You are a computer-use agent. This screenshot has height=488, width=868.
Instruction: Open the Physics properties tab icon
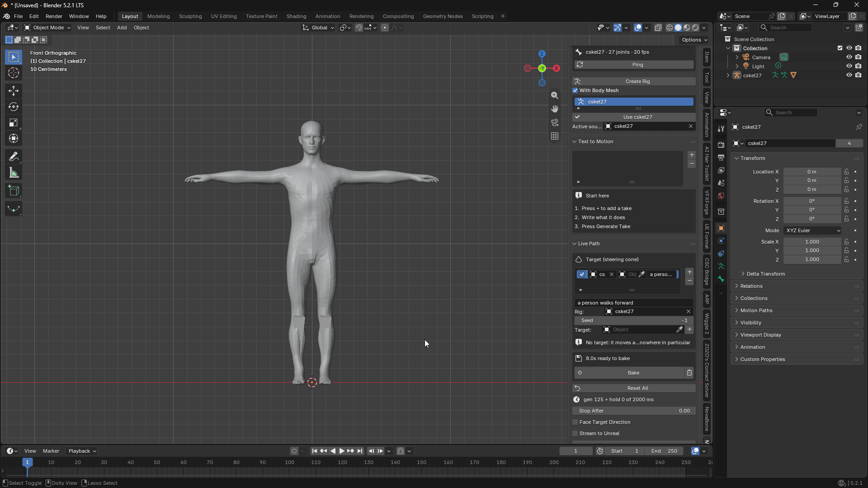pyautogui.click(x=721, y=241)
